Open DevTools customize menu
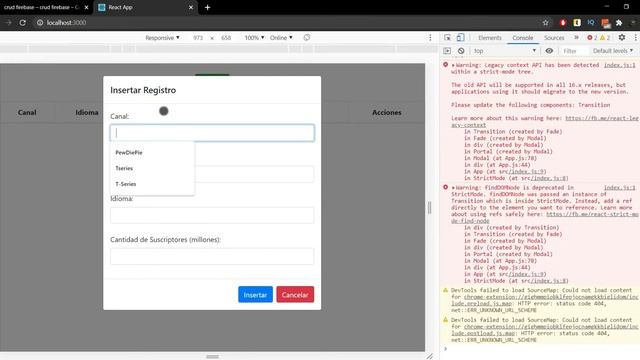The image size is (640, 360). (x=636, y=38)
